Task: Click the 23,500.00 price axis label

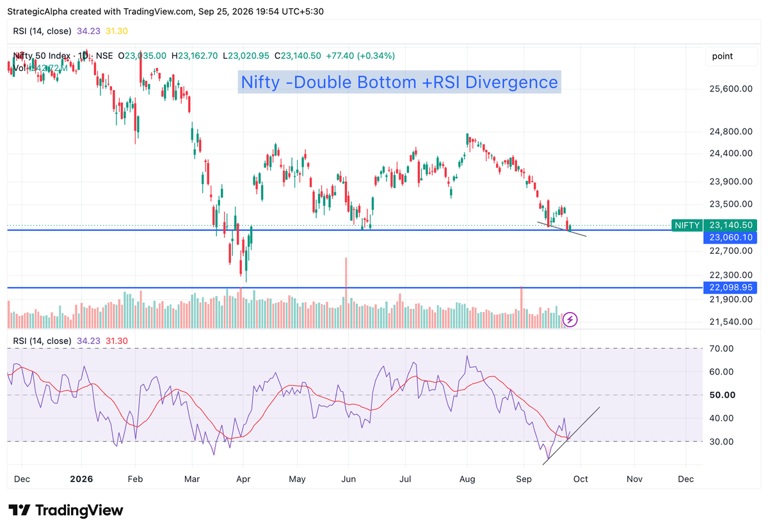Action: (730, 204)
